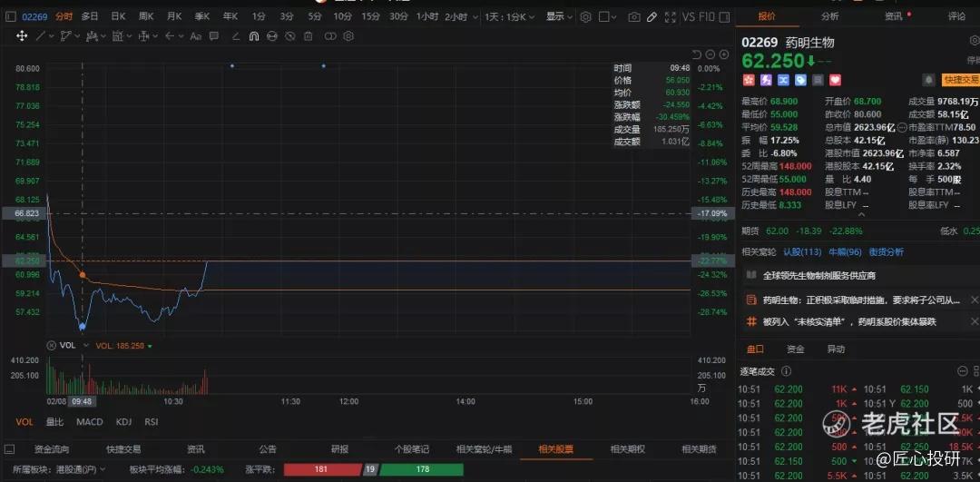Click the orange dot on average price line
980x482 pixels.
point(82,274)
